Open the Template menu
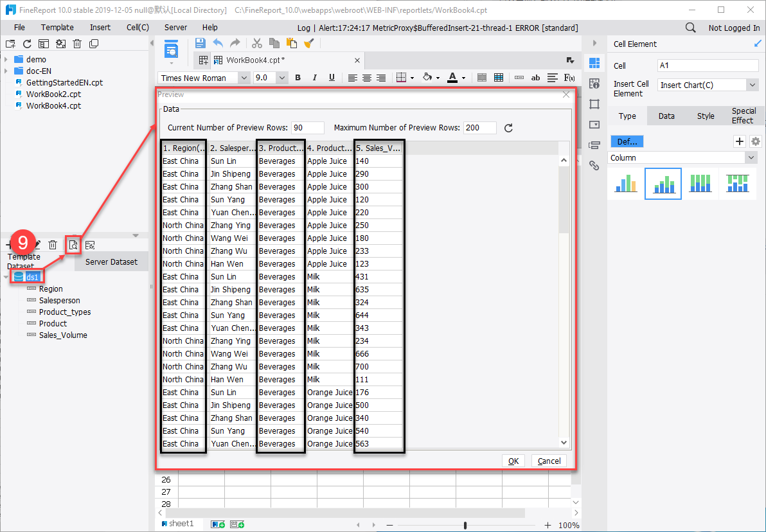Screen dimensions: 766x532 click(x=57, y=28)
